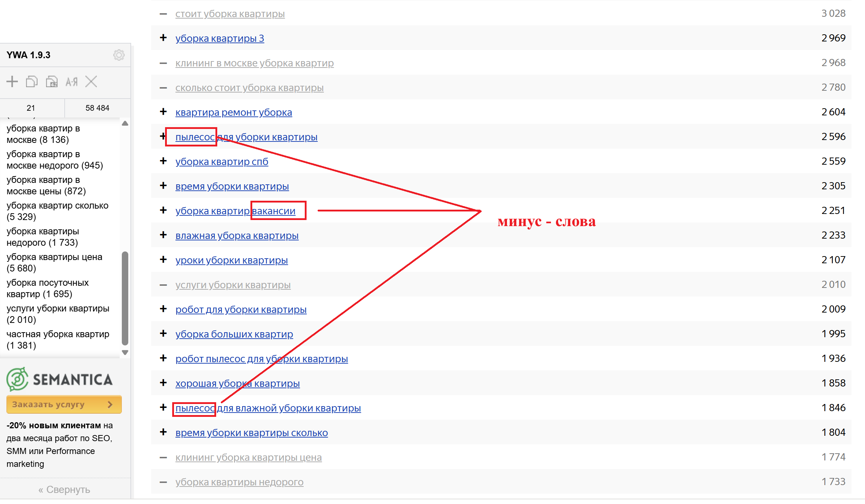Copy phrases with frequencies icon

coord(52,81)
